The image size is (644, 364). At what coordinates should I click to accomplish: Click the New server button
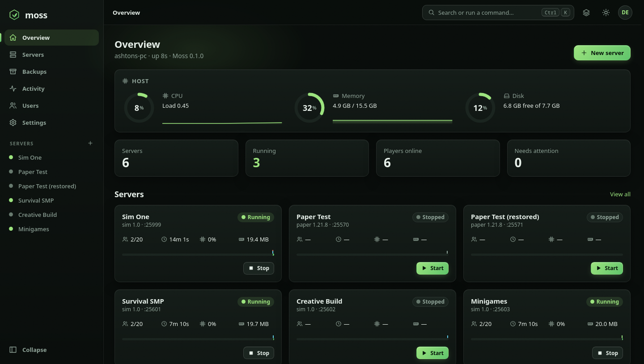pos(602,53)
